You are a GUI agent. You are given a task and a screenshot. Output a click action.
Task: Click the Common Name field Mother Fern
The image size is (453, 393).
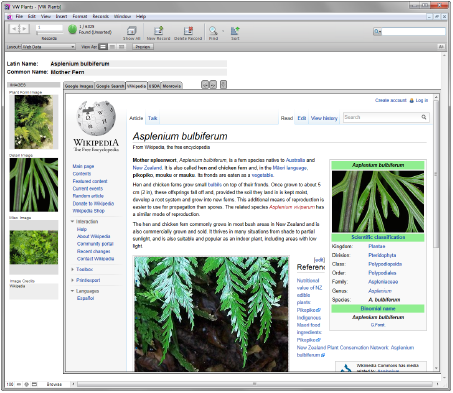click(138, 72)
